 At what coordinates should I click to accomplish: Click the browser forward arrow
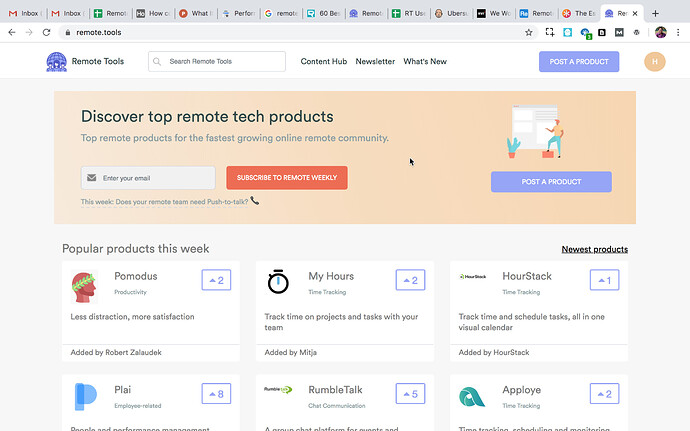point(29,32)
